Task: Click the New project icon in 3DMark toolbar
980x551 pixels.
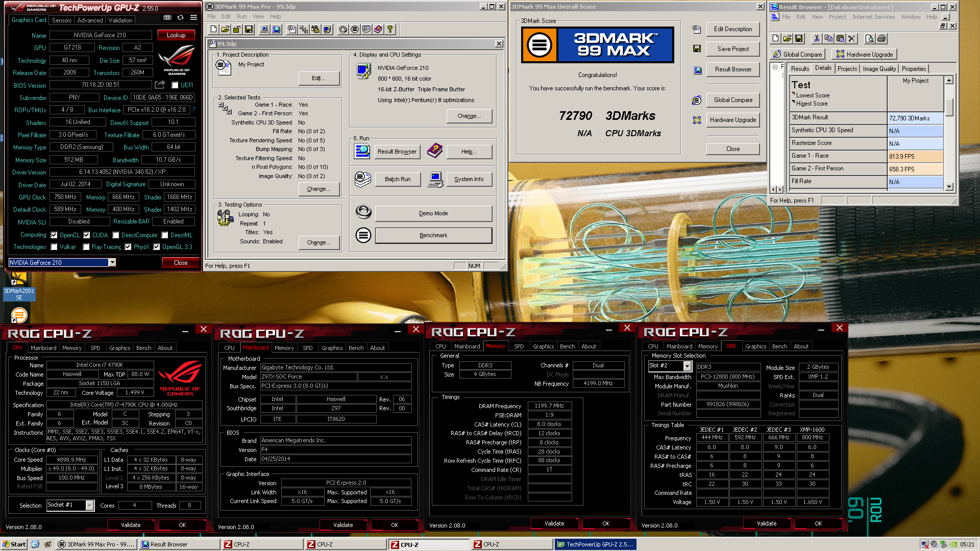Action: (x=213, y=30)
